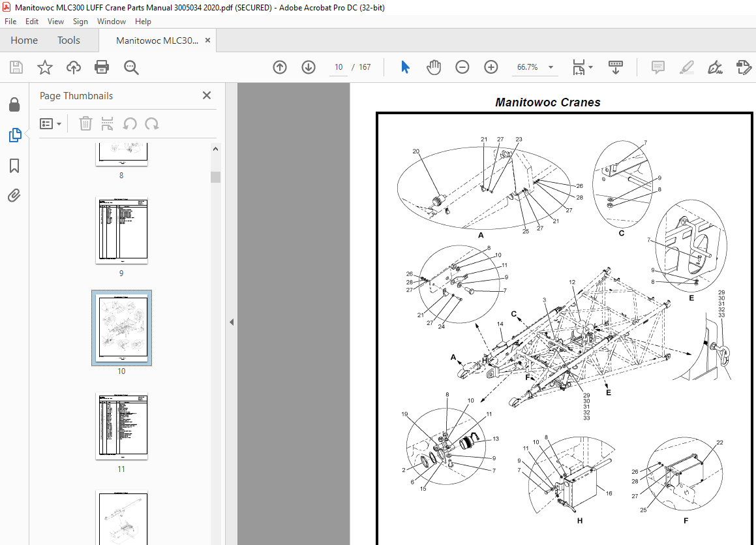The height and width of the screenshot is (545, 756).
Task: Open the Bookmarks panel
Action: click(14, 165)
